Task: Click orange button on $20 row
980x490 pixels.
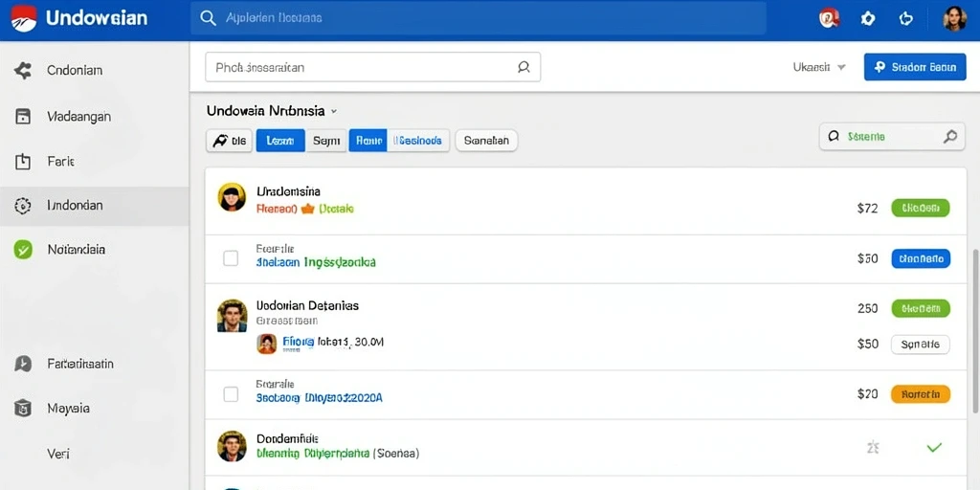Action: [921, 394]
